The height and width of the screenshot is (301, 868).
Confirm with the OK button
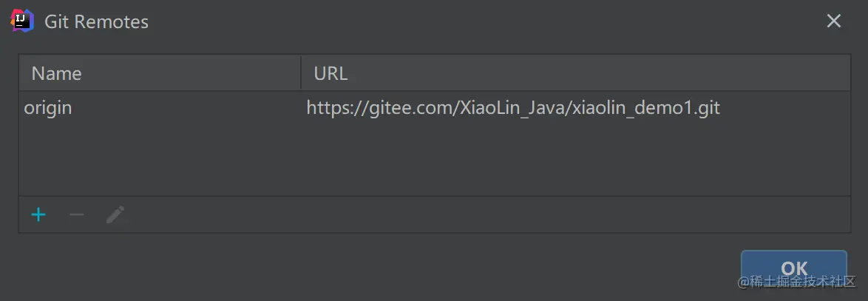(794, 268)
